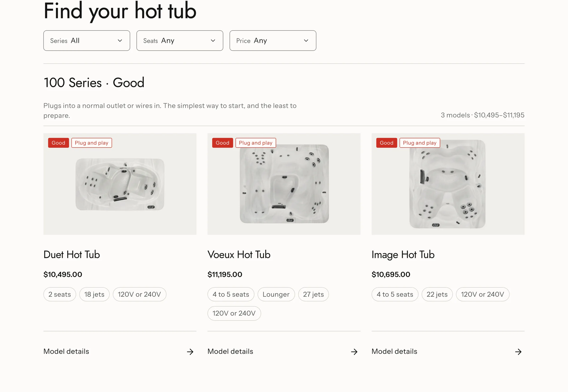Click the $10,495.00 price

click(63, 274)
